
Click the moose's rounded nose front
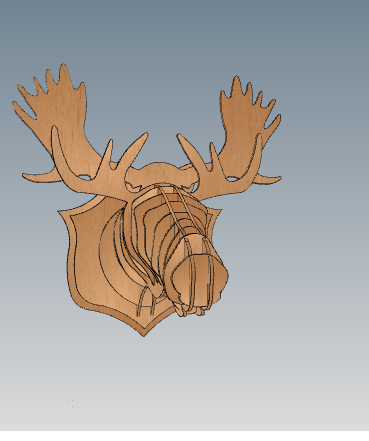pyautogui.click(x=200, y=278)
